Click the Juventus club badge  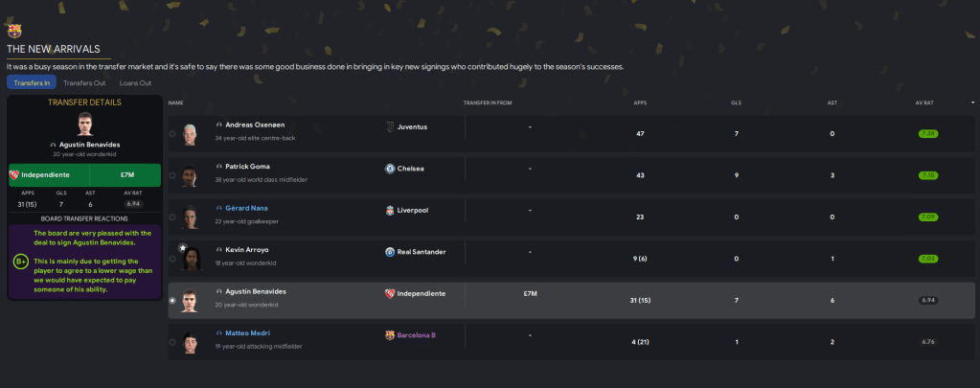(x=390, y=126)
